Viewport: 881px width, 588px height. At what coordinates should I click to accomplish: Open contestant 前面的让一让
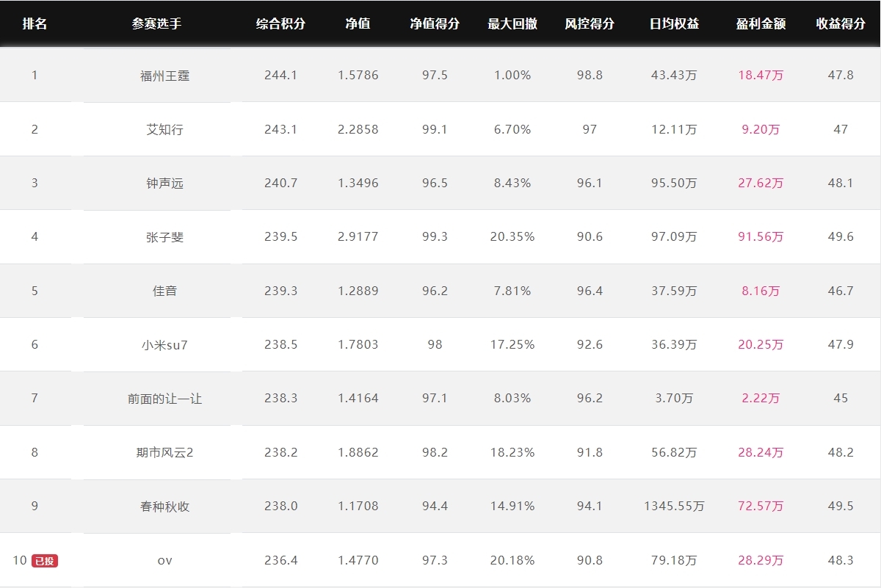pos(164,399)
